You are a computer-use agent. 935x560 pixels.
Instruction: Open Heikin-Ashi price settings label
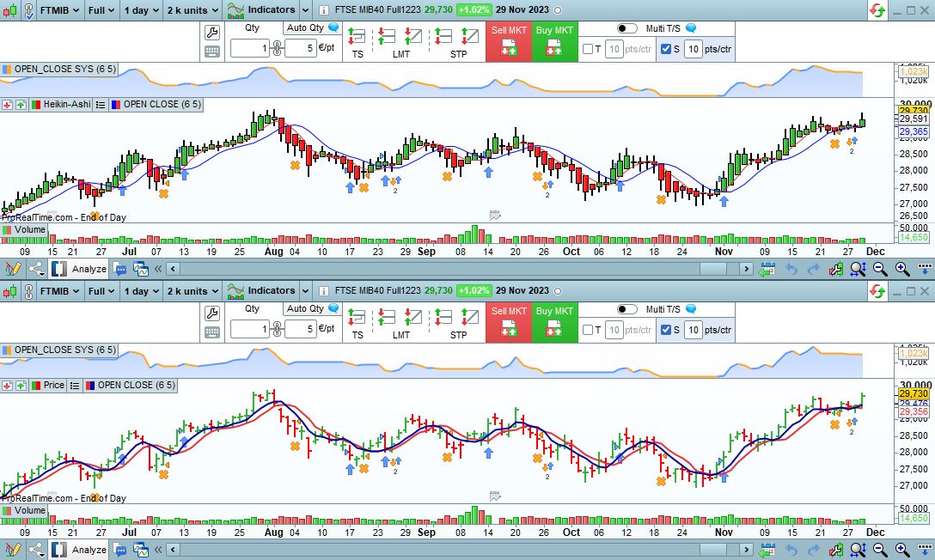tap(61, 104)
